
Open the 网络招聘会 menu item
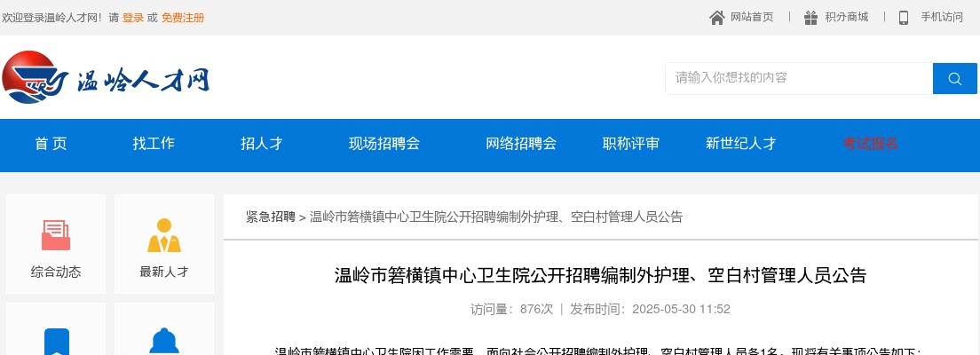click(x=521, y=144)
